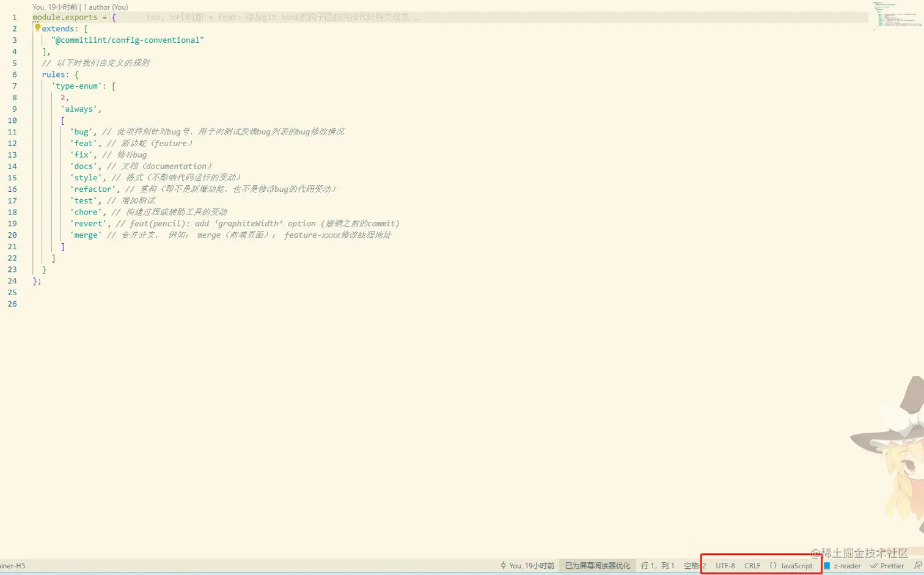The image size is (924, 575).
Task: Click the Prettier status bar item
Action: click(887, 566)
